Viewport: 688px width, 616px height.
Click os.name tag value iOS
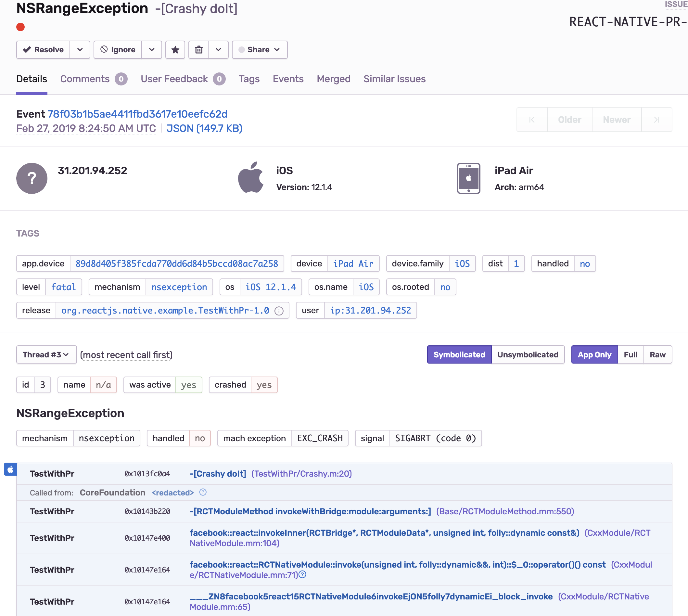coord(366,287)
